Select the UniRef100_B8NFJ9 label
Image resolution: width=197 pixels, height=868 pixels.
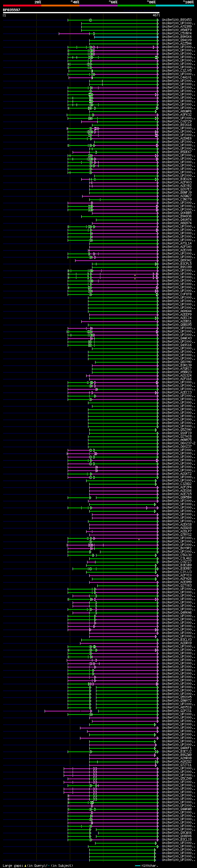(x=177, y=193)
